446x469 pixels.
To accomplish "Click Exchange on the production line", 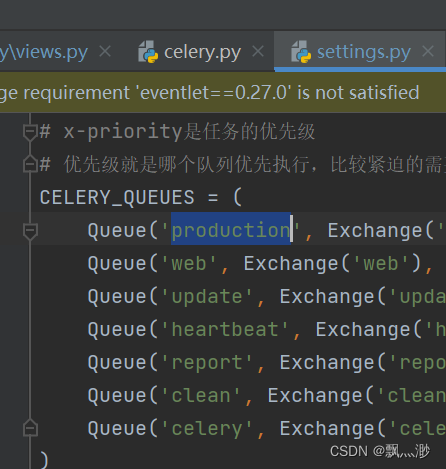I will pyautogui.click(x=375, y=230).
